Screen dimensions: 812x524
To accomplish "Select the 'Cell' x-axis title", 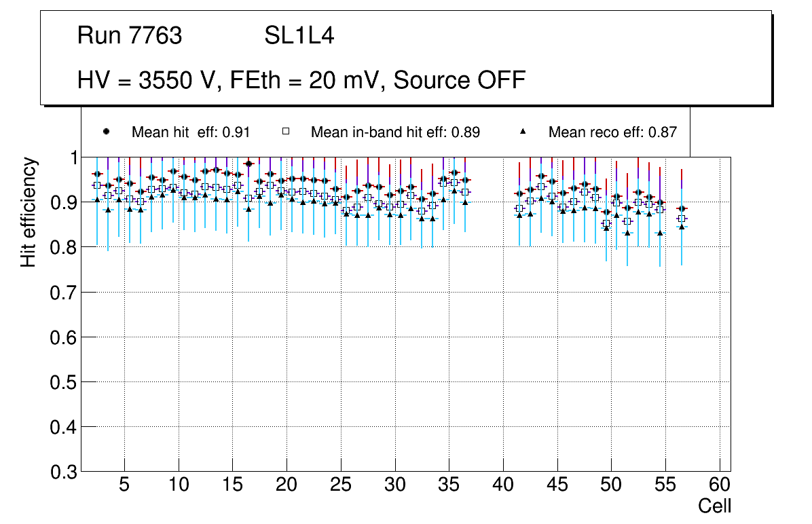I will (714, 506).
